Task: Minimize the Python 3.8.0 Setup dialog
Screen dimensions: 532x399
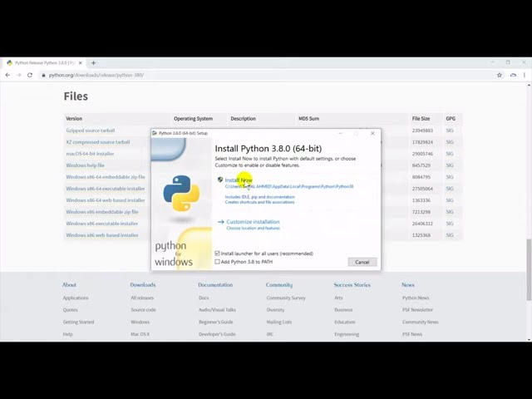Action: (340, 133)
